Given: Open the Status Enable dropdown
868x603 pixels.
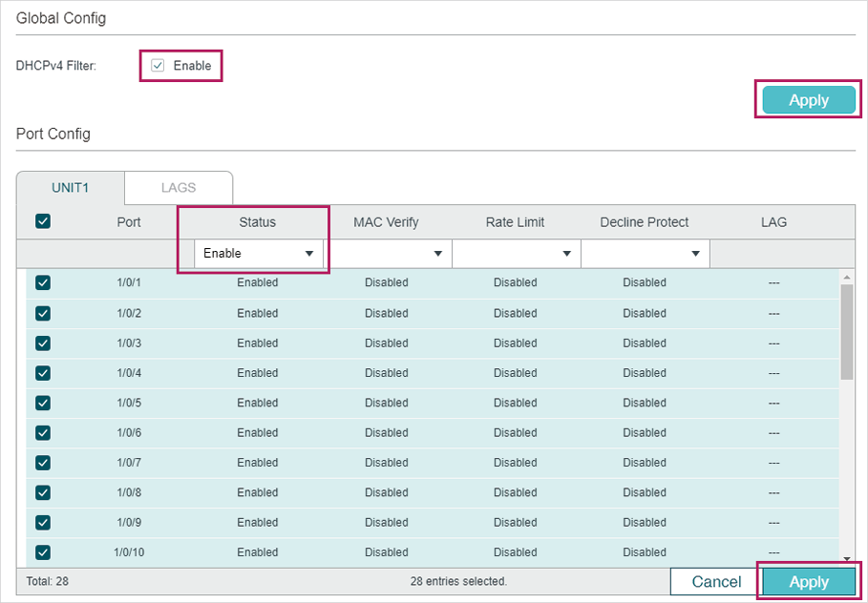Looking at the screenshot, I should point(259,254).
